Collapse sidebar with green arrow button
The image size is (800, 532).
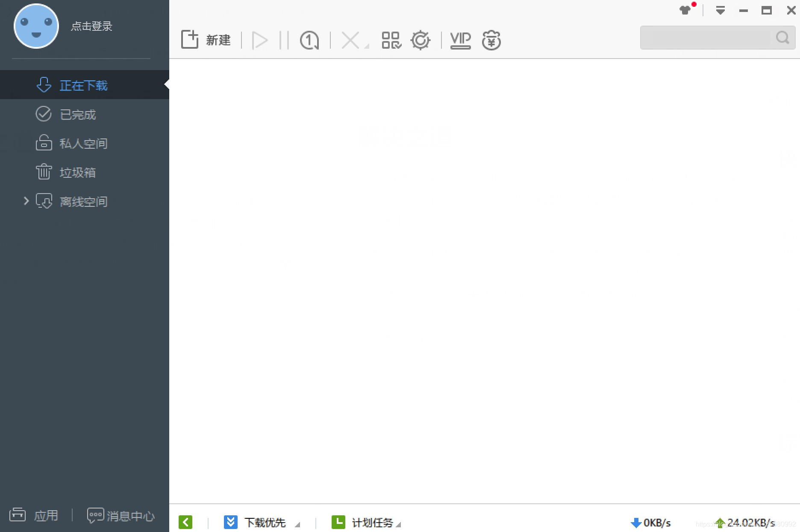tap(185, 522)
